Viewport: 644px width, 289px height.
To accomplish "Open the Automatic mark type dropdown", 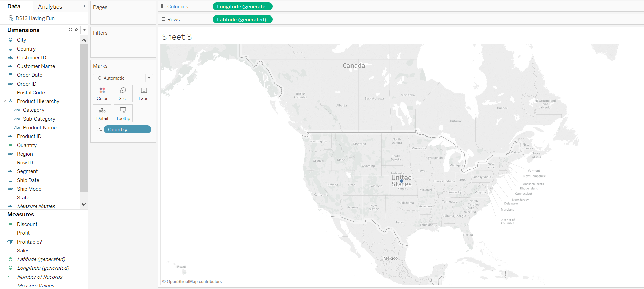I will click(x=123, y=78).
